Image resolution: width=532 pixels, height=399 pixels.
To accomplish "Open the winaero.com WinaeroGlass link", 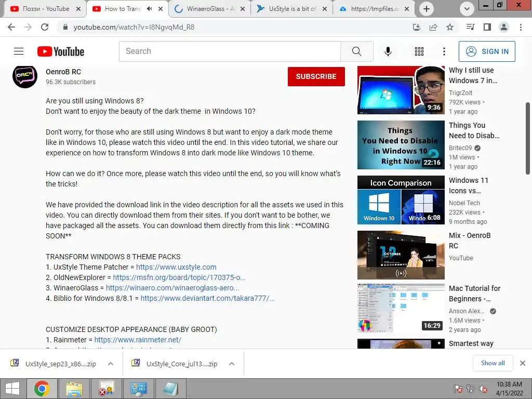I will (x=172, y=288).
